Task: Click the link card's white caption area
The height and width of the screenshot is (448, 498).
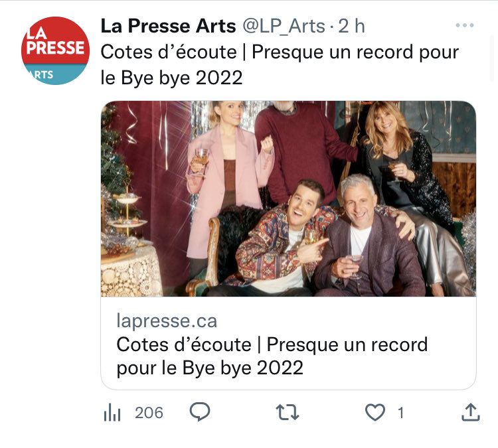Action: (x=288, y=343)
